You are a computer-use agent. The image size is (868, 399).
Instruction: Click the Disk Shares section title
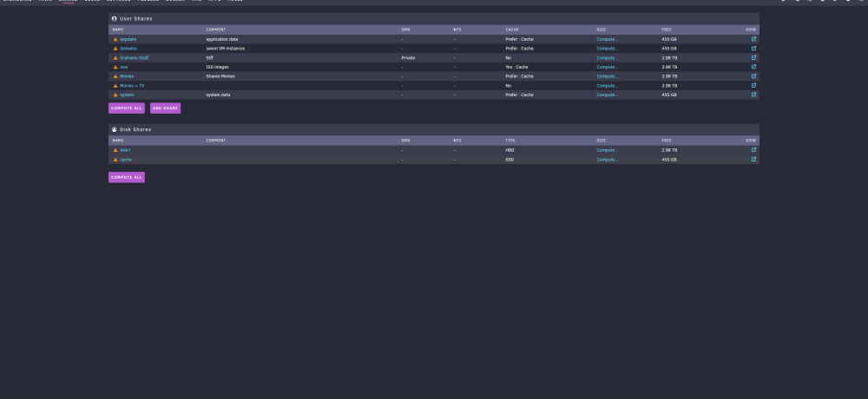point(135,129)
